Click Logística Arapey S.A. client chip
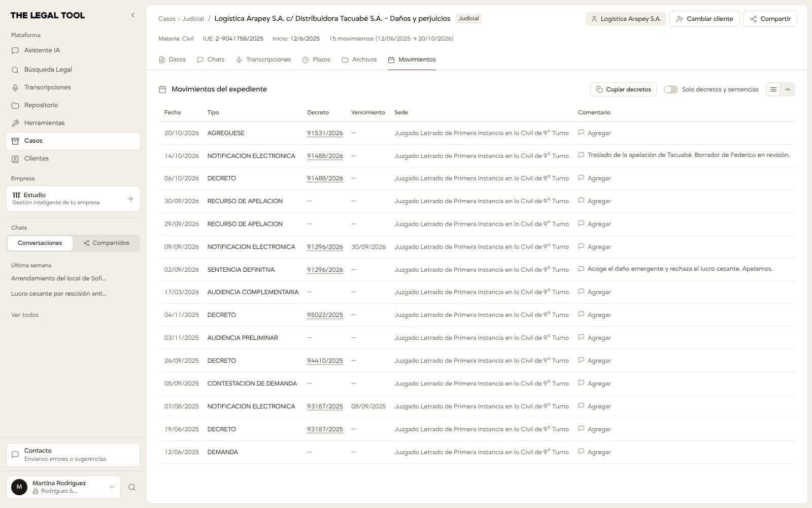The width and height of the screenshot is (812, 508). [x=626, y=19]
